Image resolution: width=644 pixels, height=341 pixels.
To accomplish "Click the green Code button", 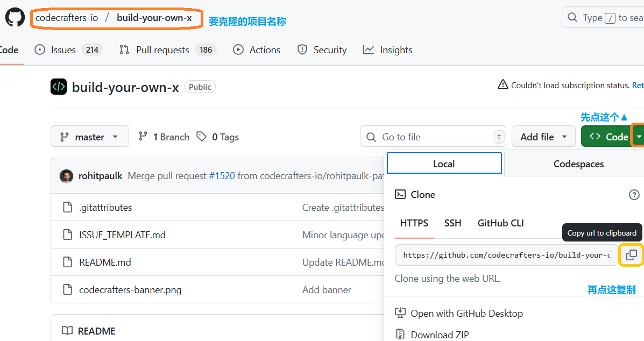I will coord(607,137).
